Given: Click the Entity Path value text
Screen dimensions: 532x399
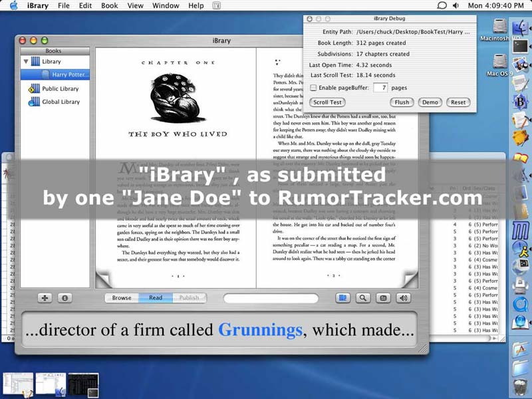Looking at the screenshot, I should click(x=413, y=32).
